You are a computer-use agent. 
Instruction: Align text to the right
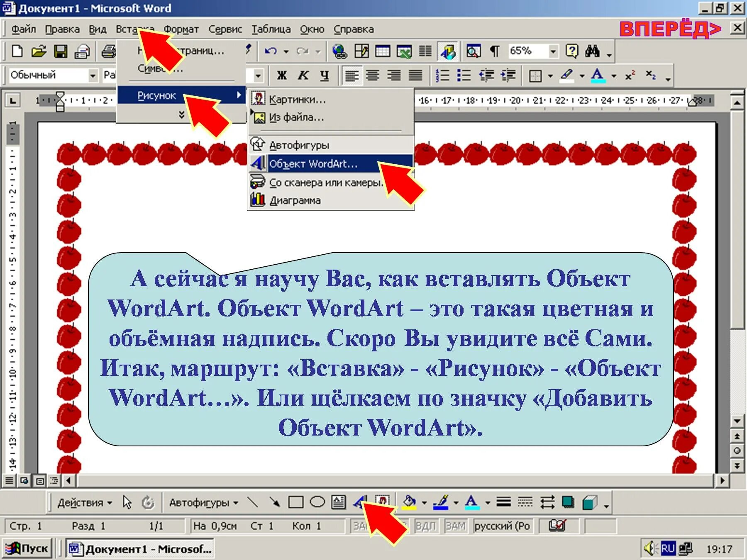click(x=394, y=75)
